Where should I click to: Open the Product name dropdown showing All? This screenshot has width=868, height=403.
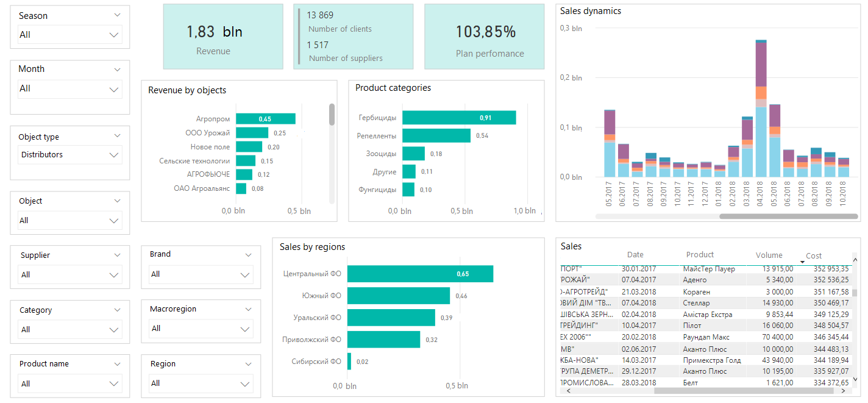[x=70, y=383]
